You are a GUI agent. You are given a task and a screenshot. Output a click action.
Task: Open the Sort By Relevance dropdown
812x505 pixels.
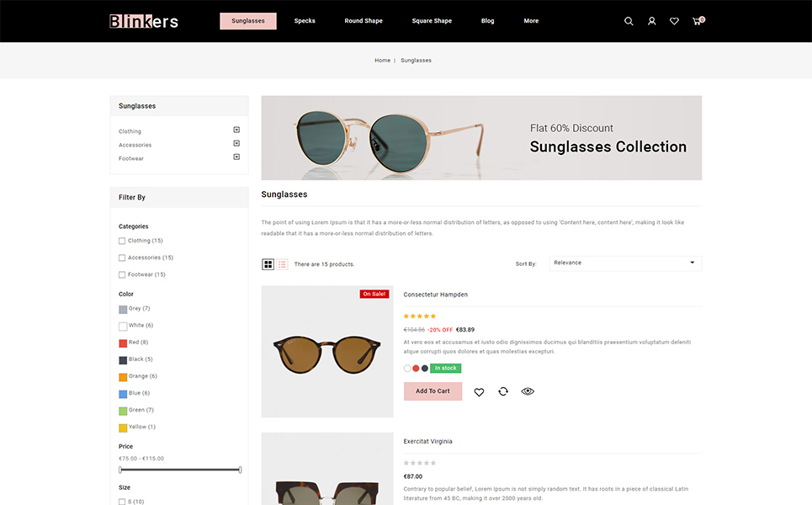625,263
